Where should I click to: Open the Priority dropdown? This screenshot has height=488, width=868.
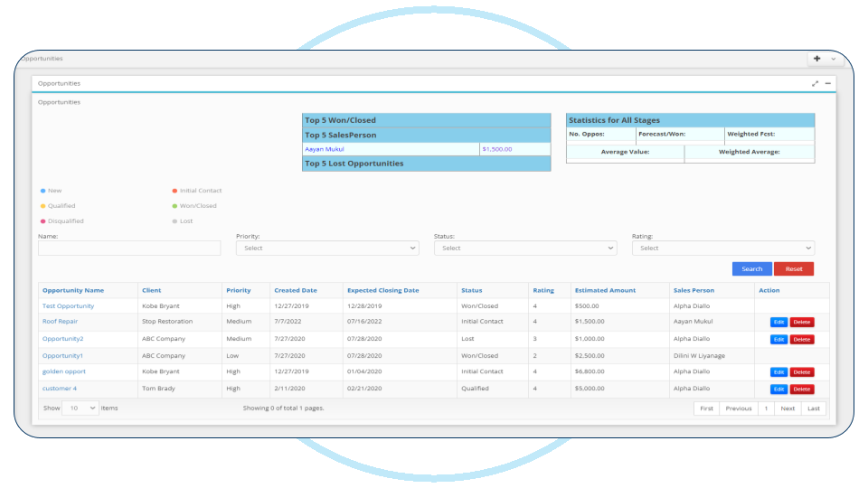coord(327,248)
